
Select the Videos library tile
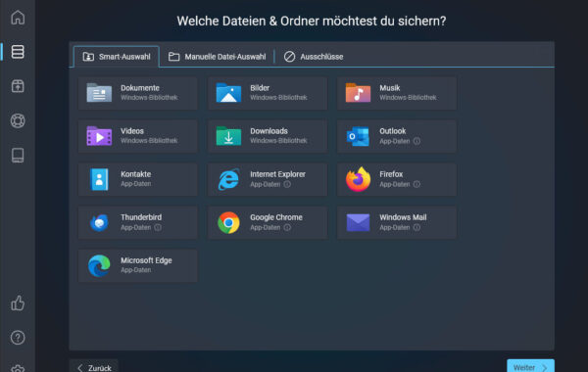(137, 136)
